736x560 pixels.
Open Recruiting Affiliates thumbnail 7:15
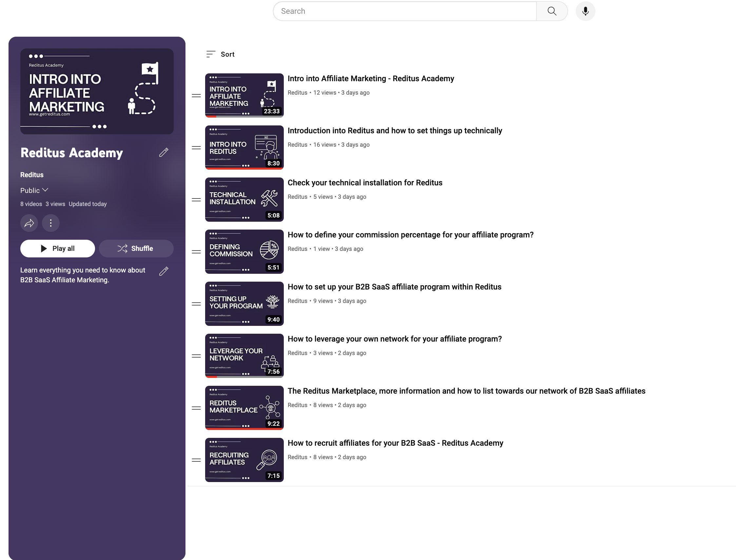click(244, 460)
